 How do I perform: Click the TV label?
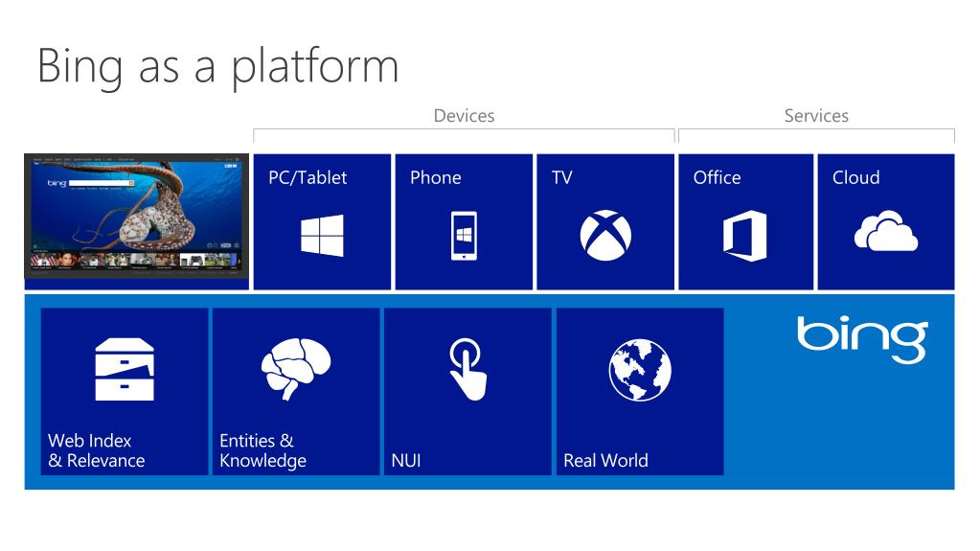562,177
